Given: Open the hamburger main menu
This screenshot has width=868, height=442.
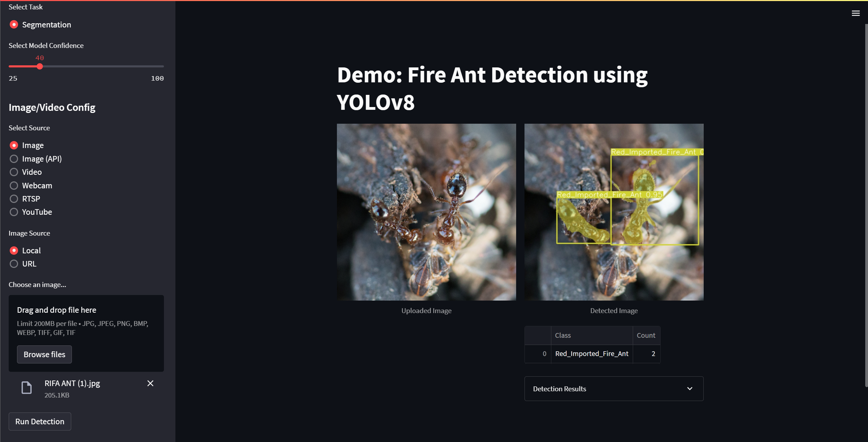Looking at the screenshot, I should pos(855,13).
